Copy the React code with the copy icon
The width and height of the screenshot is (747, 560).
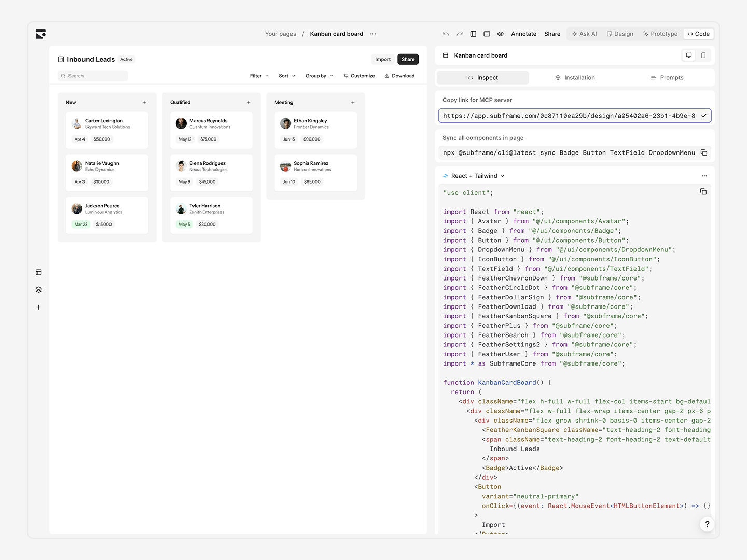click(703, 192)
